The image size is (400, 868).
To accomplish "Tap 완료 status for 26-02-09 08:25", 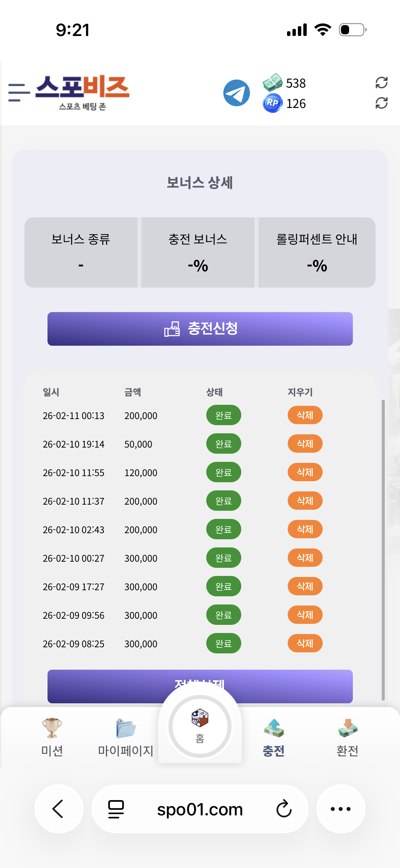I will [x=224, y=643].
